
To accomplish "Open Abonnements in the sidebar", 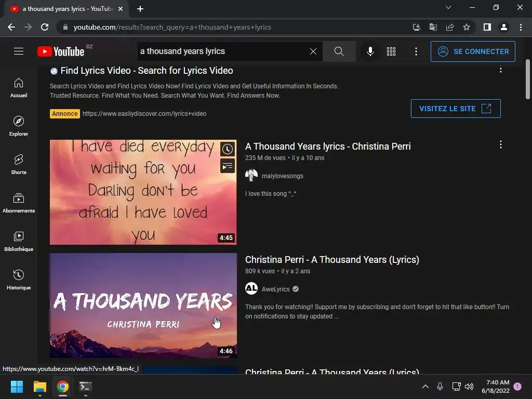I will [19, 203].
